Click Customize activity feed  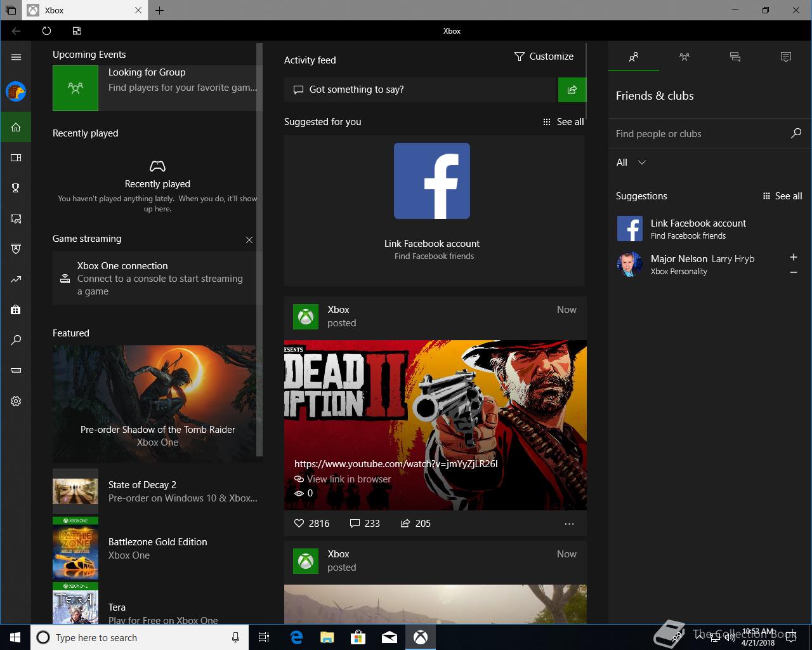tap(544, 56)
